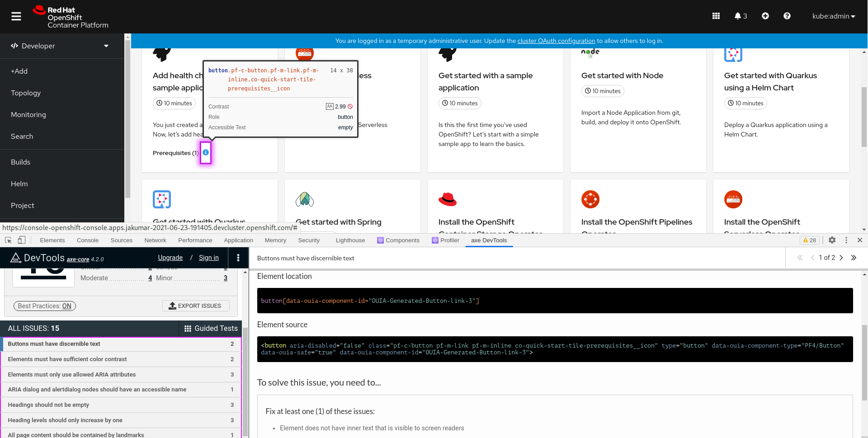868x438 pixels.
Task: Select the axe DevTools tab
Action: [x=489, y=240]
